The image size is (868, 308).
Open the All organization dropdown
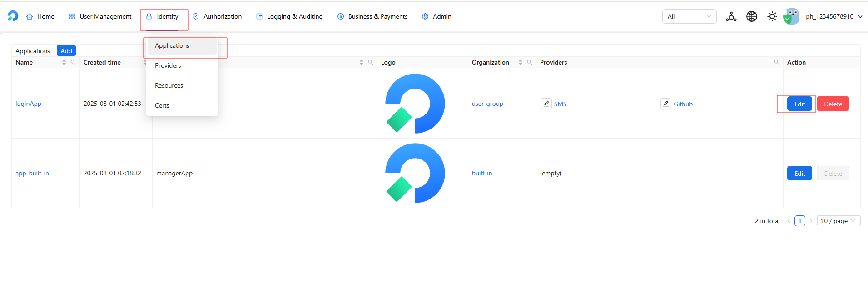click(x=689, y=16)
